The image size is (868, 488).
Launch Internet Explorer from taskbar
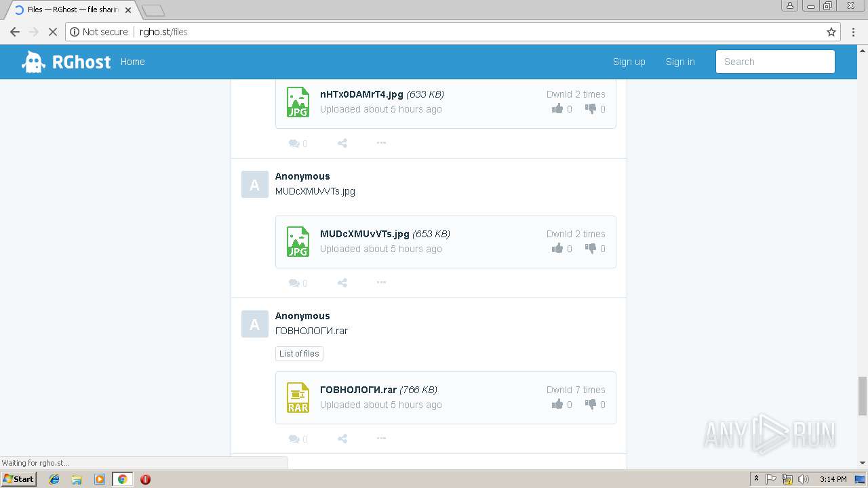tap(54, 479)
